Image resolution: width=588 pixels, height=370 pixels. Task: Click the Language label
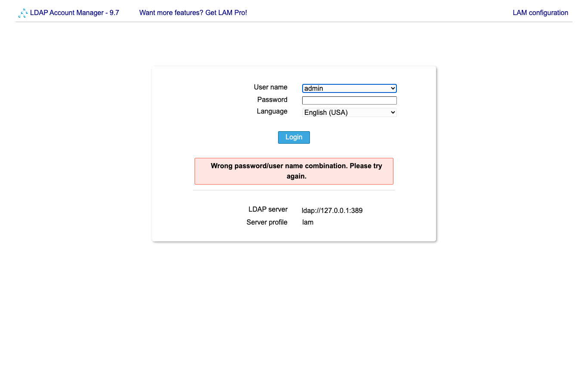point(272,111)
